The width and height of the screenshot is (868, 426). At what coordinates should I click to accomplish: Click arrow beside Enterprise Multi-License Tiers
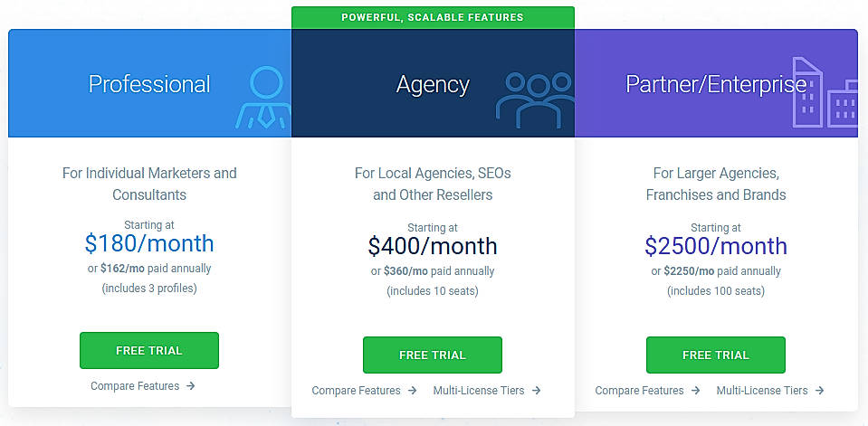819,391
